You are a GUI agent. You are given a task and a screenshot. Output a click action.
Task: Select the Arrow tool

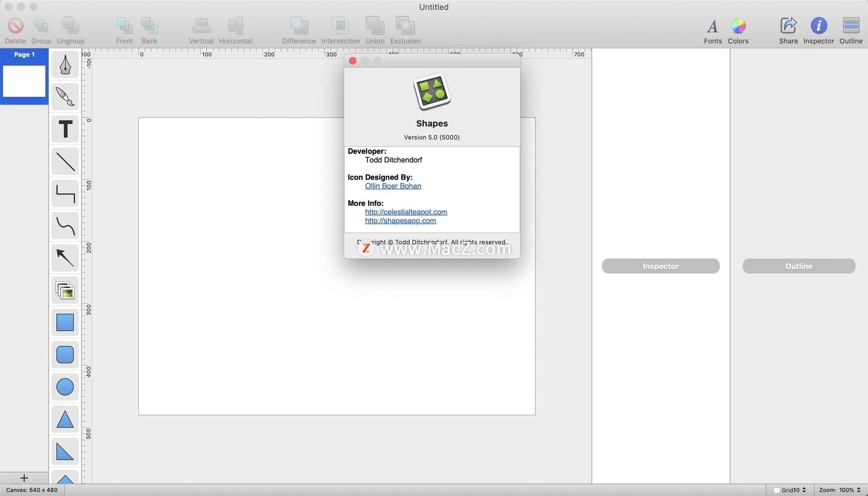(65, 258)
